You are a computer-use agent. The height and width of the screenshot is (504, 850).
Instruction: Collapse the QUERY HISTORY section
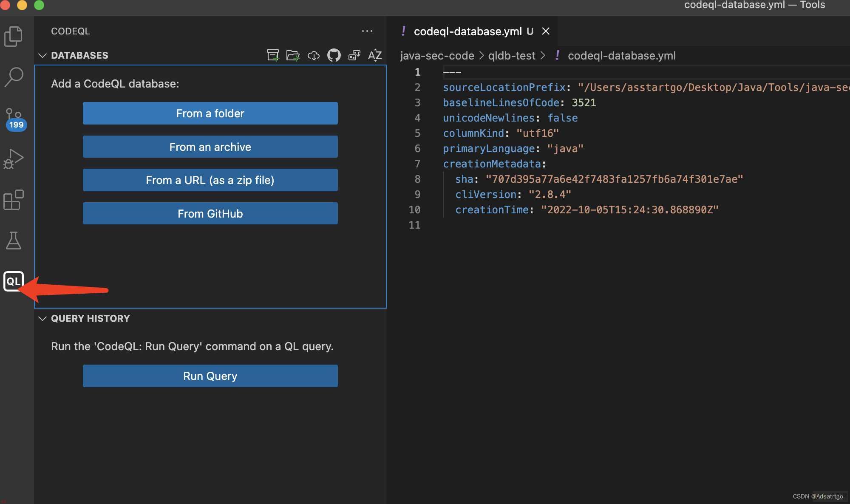[42, 318]
